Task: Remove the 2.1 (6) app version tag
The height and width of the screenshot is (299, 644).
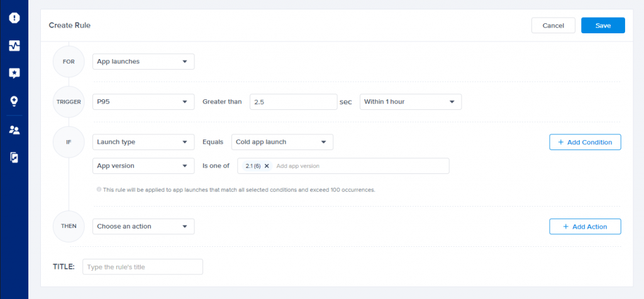Action: 267,166
